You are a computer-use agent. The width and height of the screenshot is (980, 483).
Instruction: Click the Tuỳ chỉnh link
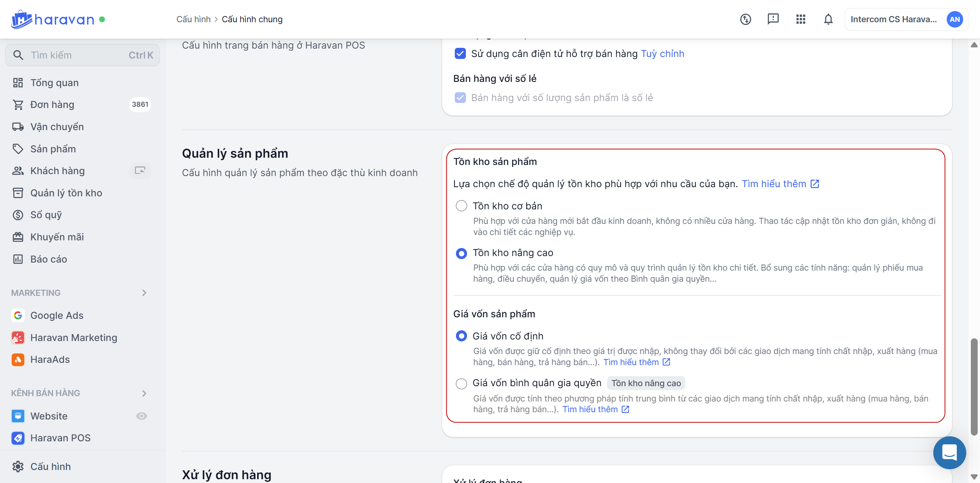(x=662, y=54)
